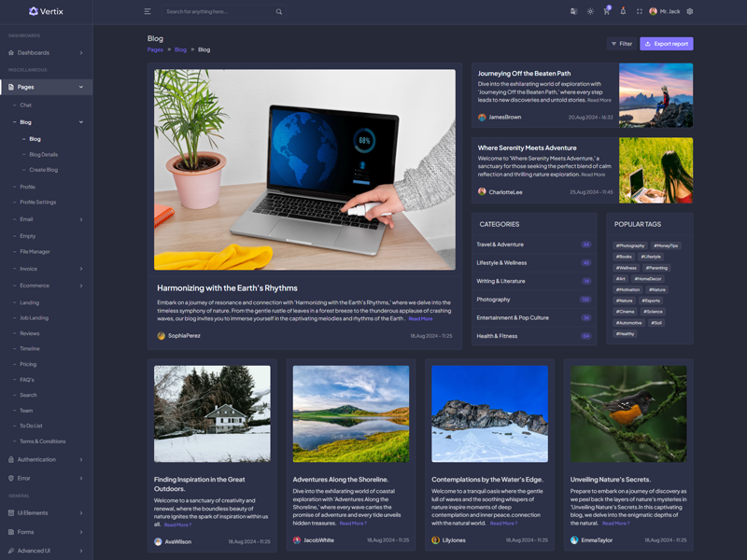Toggle light/dark theme with sun icon
This screenshot has width=747, height=560.
[590, 11]
